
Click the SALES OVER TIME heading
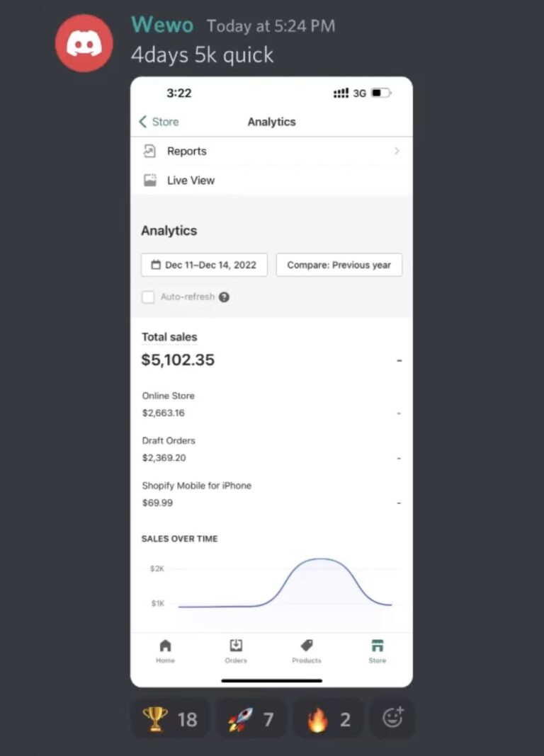coord(179,539)
